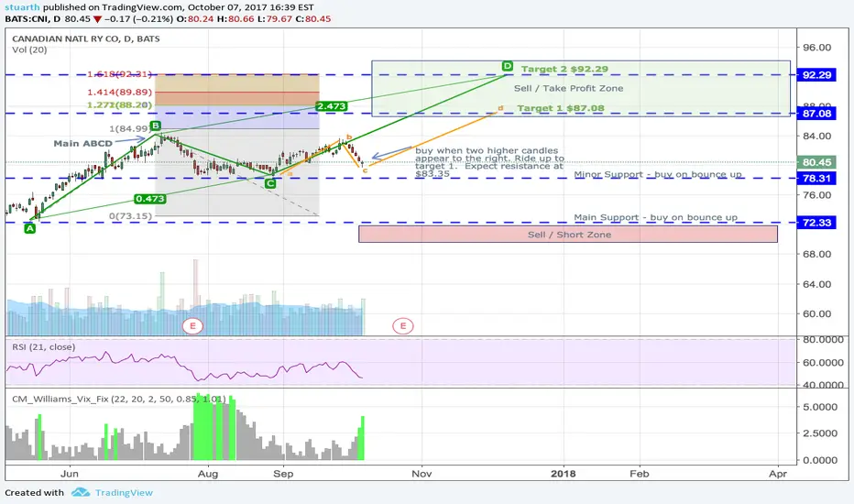Click the RSI (21, close) indicator label
854x504 pixels.
44,347
